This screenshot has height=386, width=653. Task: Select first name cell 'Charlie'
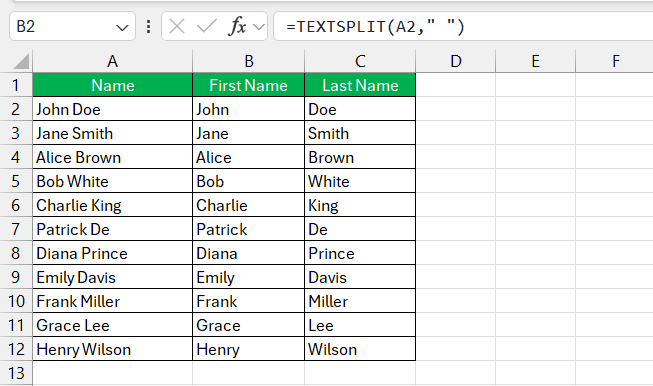(x=249, y=205)
